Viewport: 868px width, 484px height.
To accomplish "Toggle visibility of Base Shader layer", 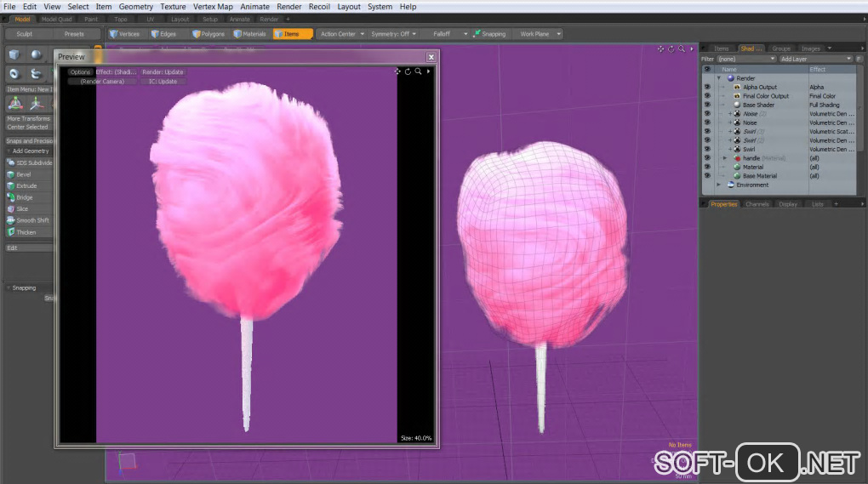I will click(x=706, y=105).
